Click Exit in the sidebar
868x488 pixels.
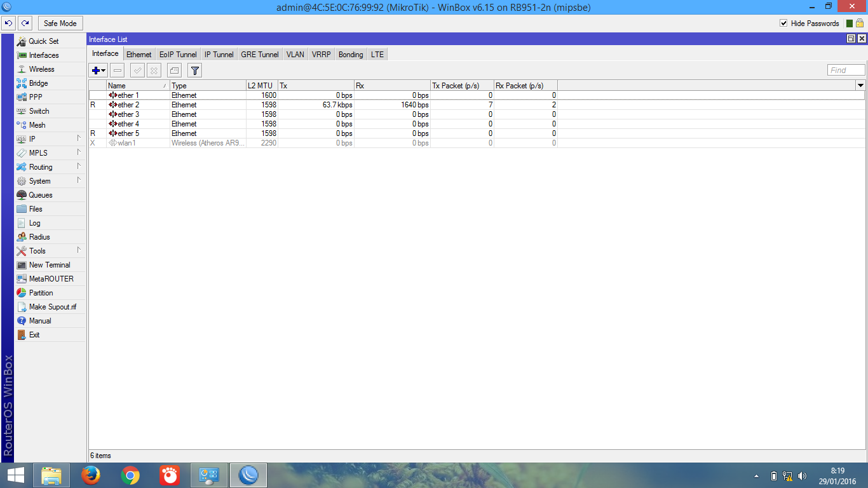pyautogui.click(x=50, y=335)
